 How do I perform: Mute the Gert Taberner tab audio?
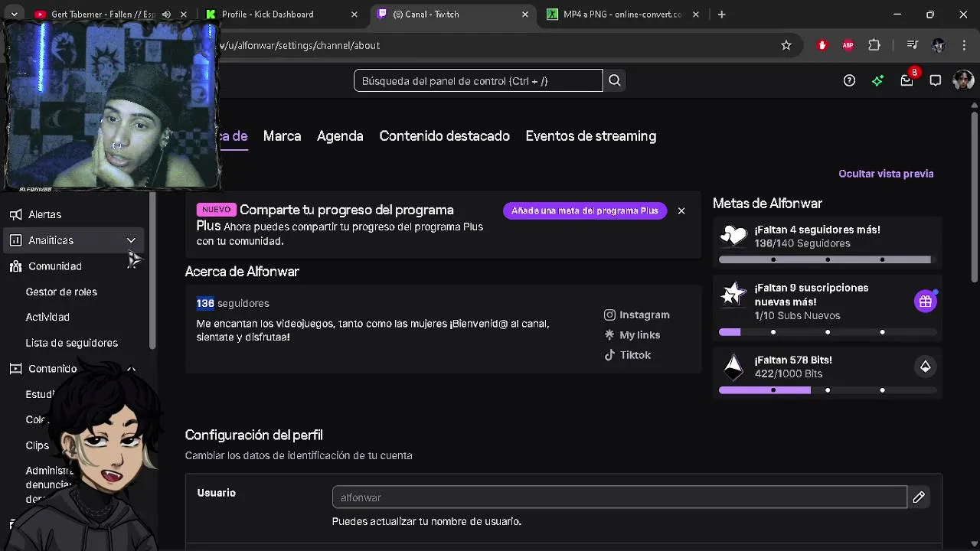tap(166, 15)
